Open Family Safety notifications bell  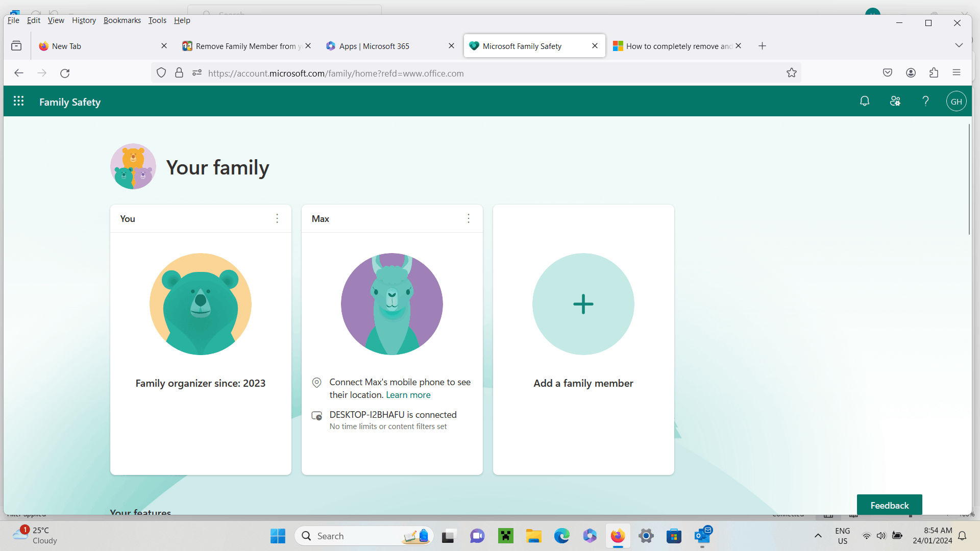coord(864,101)
